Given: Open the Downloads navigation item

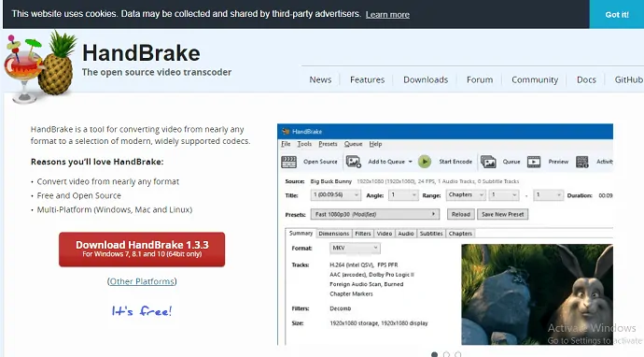Looking at the screenshot, I should pos(426,79).
